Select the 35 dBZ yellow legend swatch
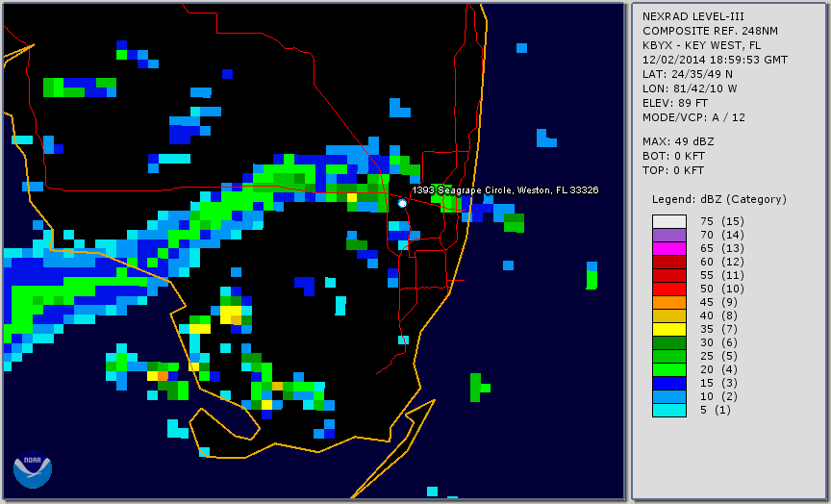 [x=669, y=329]
